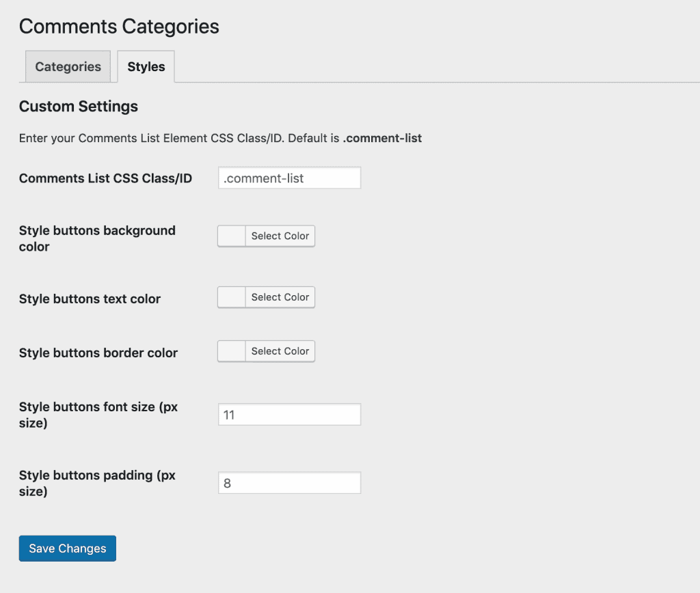Viewport: 700px width, 593px height.
Task: Click the Style buttons padding label
Action: (97, 483)
